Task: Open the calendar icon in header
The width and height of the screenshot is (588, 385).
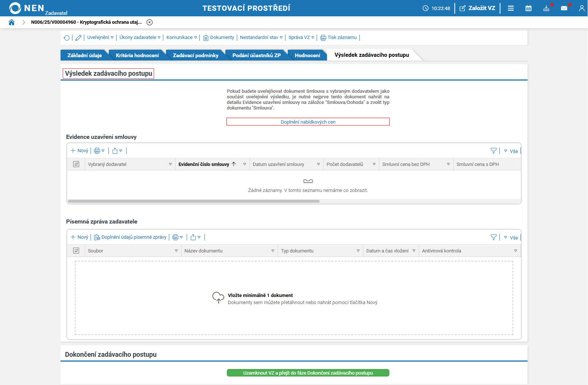Action: coord(528,8)
